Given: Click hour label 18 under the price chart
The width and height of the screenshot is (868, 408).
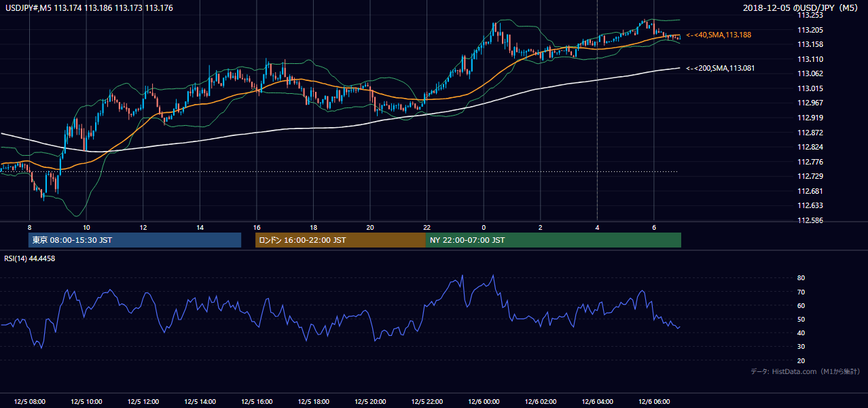Looking at the screenshot, I should [x=313, y=227].
